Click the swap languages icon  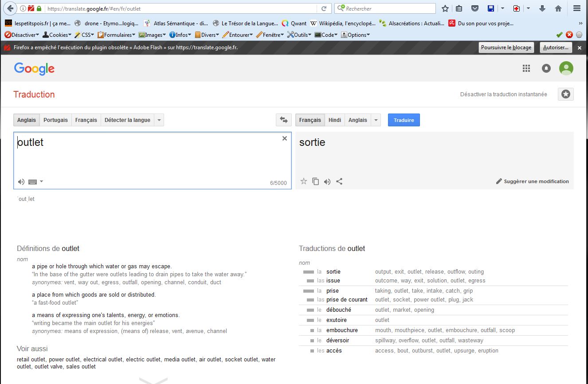click(283, 120)
